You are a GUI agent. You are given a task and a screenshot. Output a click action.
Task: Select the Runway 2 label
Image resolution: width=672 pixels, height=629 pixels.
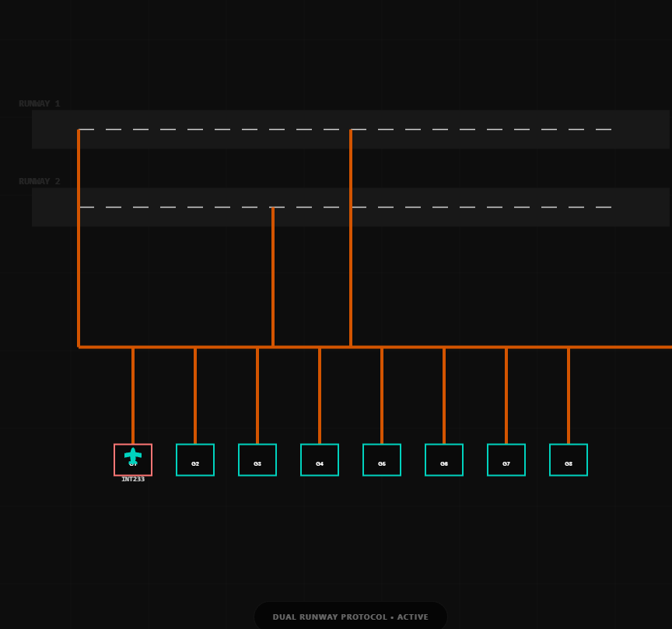(40, 182)
